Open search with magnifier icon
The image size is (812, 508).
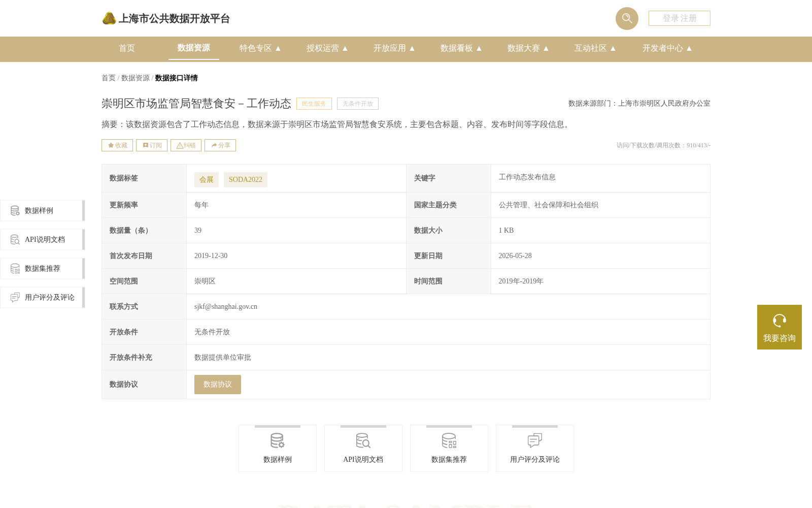627,18
